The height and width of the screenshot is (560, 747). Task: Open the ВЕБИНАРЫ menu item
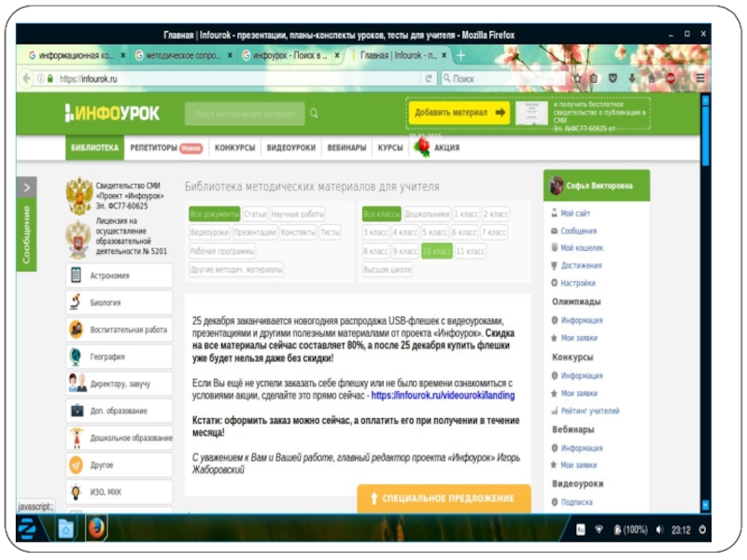[346, 148]
